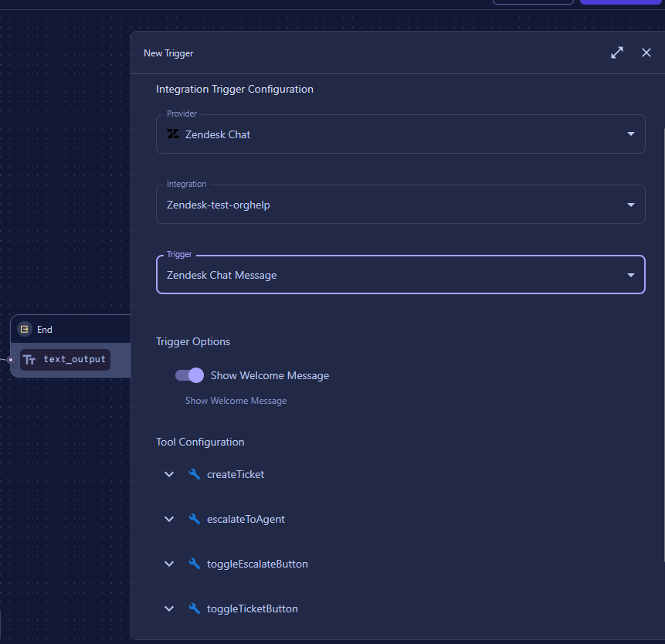Screen dimensions: 665x644
Task: Click the wrench icon beside escalateToAgent
Action: [195, 519]
